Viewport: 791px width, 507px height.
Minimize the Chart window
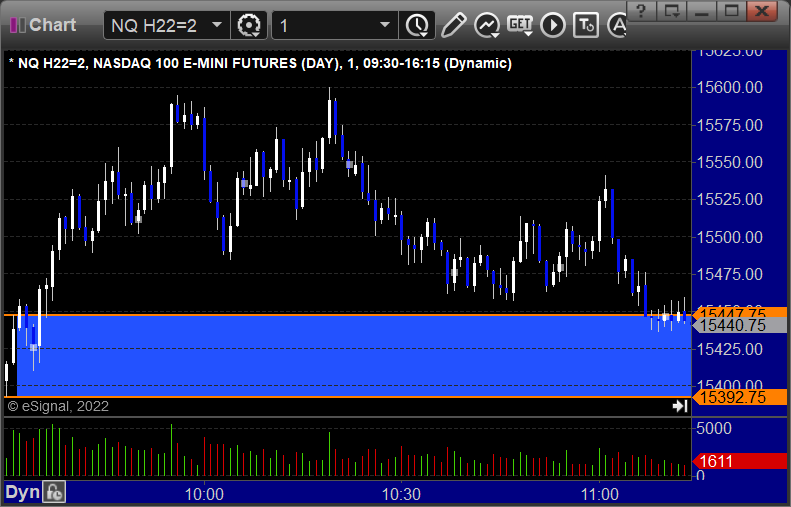[x=702, y=10]
